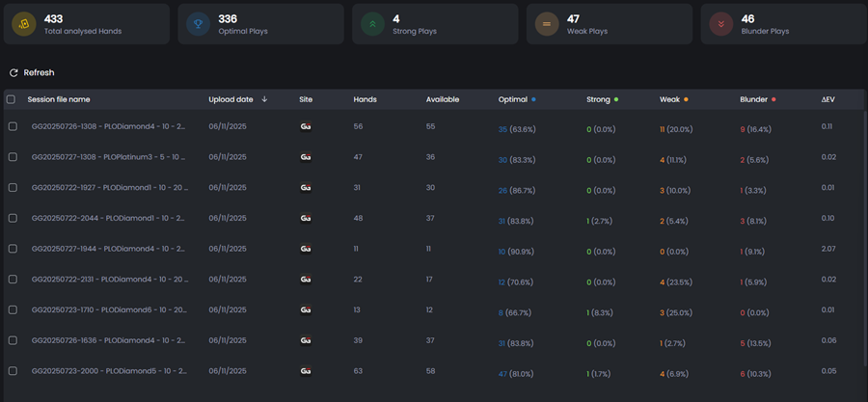Click the Blunder Plays double-chevron down icon
The width and height of the screenshot is (868, 402).
tap(721, 24)
